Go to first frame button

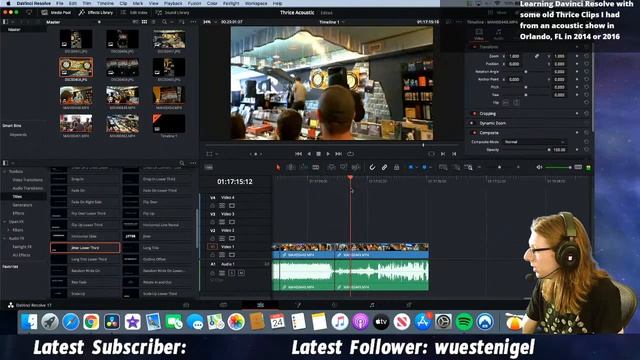pyautogui.click(x=298, y=154)
